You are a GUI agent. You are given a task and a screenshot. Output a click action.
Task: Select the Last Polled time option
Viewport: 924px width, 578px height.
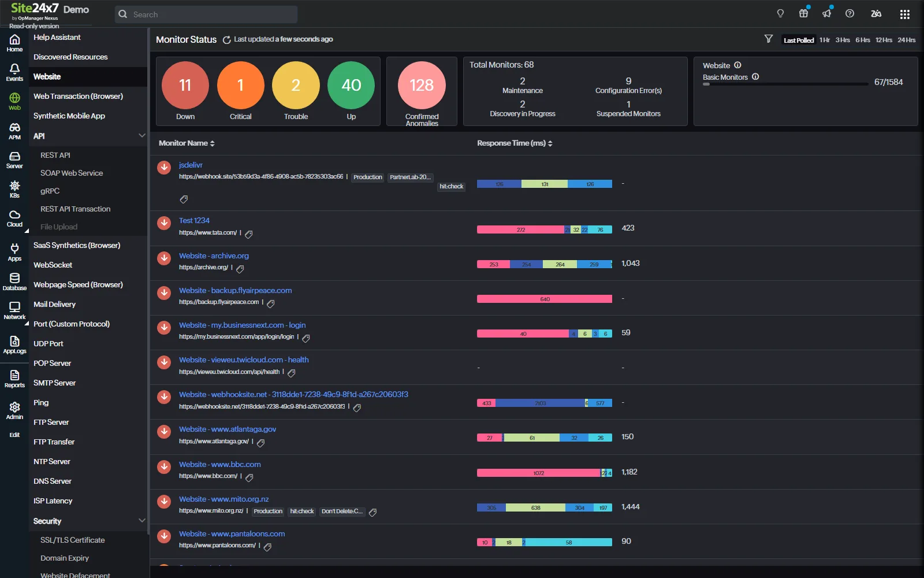click(798, 40)
